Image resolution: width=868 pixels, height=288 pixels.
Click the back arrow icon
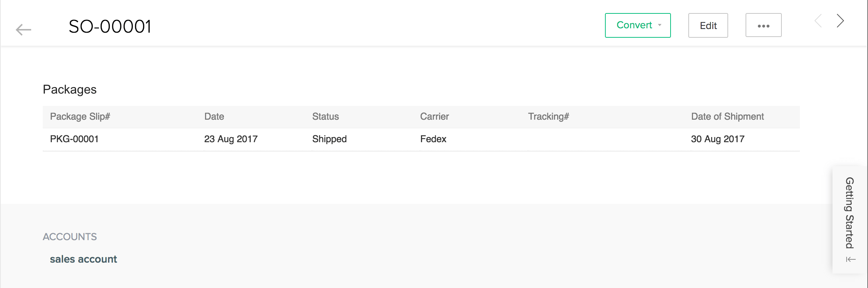coord(24,29)
